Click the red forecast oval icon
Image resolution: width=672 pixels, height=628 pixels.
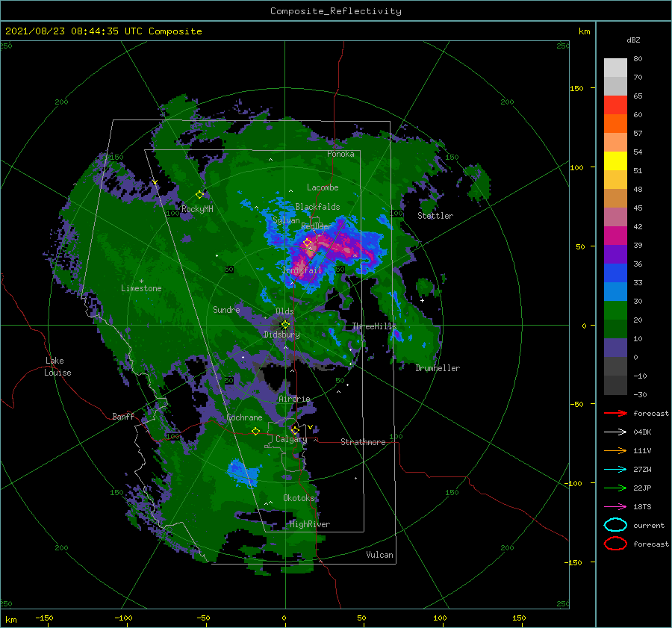coord(615,544)
